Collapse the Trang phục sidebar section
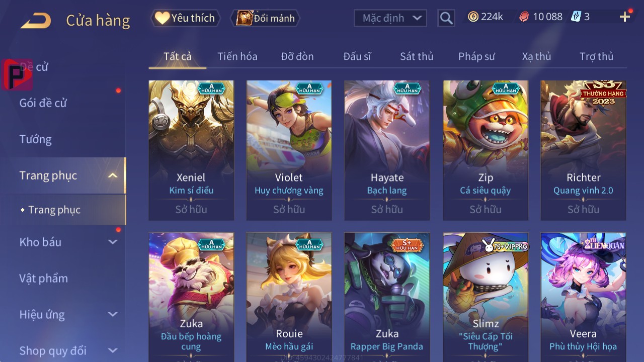Screen dimensions: 644x362 pyautogui.click(x=113, y=175)
